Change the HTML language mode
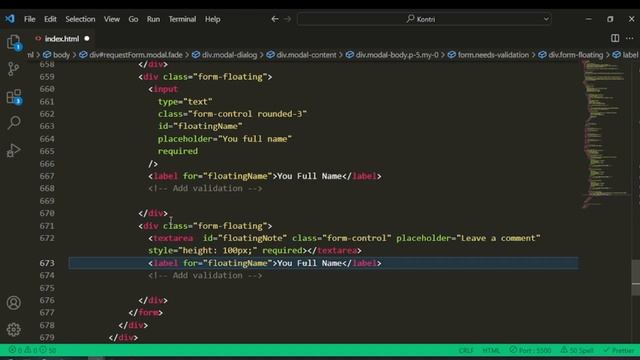 pos(491,350)
